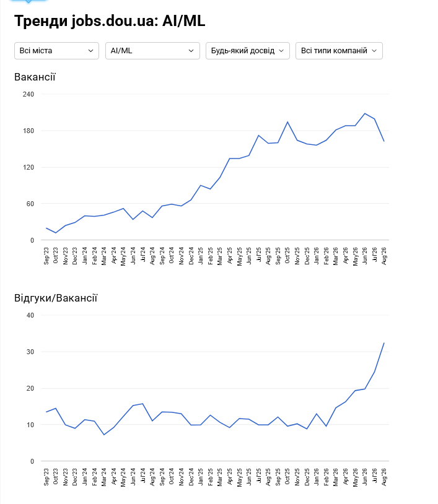
Task: Click chevron arrow in company types selector
Action: point(374,51)
